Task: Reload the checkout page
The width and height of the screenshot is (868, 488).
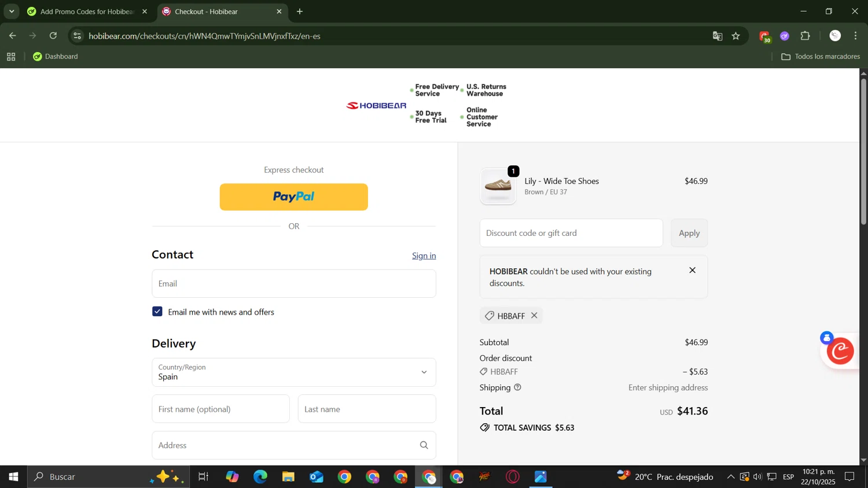Action: [x=53, y=36]
